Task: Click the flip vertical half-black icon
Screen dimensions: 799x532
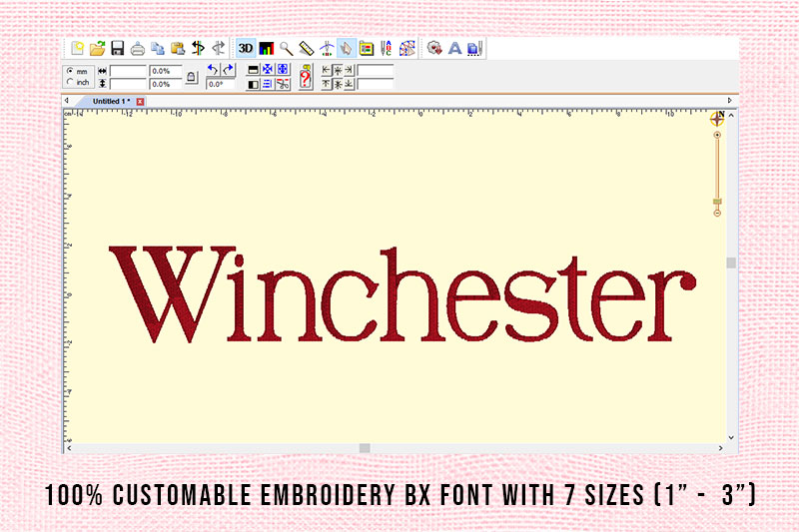Action: coord(253,69)
